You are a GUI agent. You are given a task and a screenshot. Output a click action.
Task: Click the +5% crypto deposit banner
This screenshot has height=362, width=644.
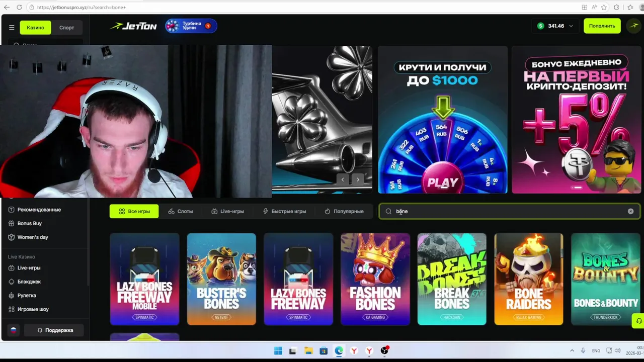[577, 120]
